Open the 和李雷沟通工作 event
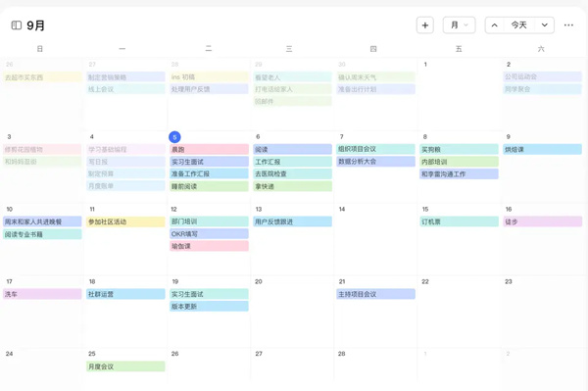This screenshot has width=588, height=391. (x=459, y=174)
